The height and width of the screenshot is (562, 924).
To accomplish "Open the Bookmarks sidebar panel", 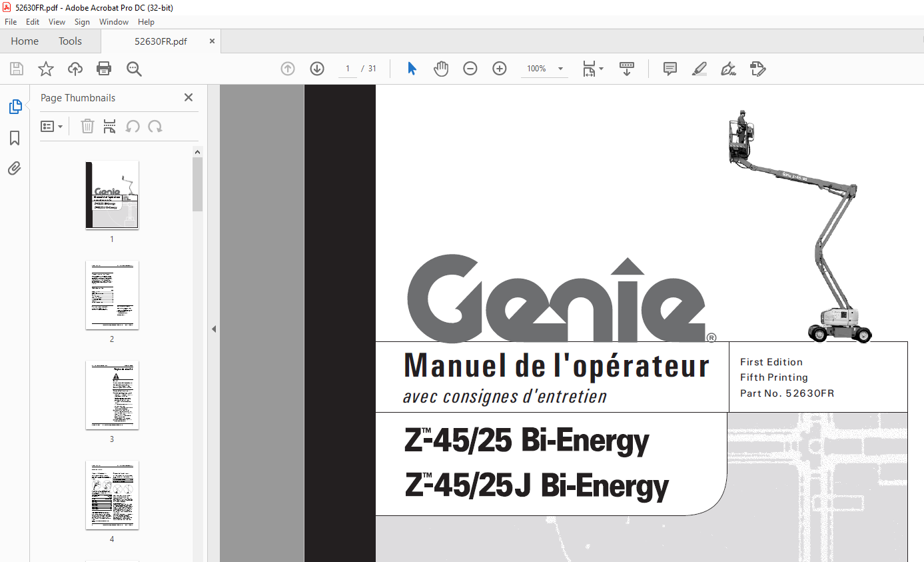I will pyautogui.click(x=15, y=138).
